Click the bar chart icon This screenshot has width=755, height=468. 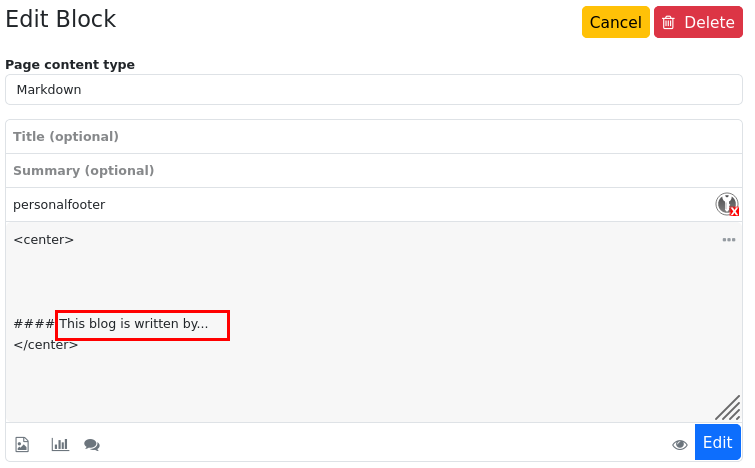point(60,444)
